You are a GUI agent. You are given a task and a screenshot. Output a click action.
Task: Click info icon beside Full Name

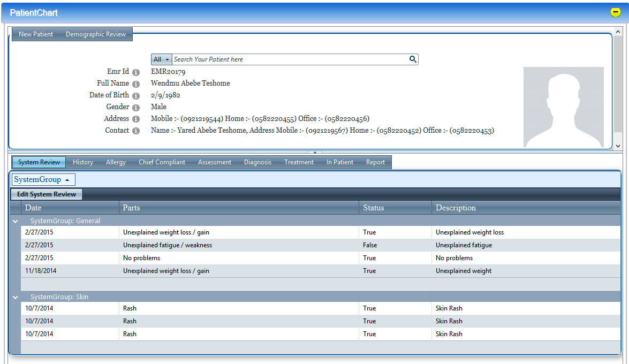tap(136, 84)
